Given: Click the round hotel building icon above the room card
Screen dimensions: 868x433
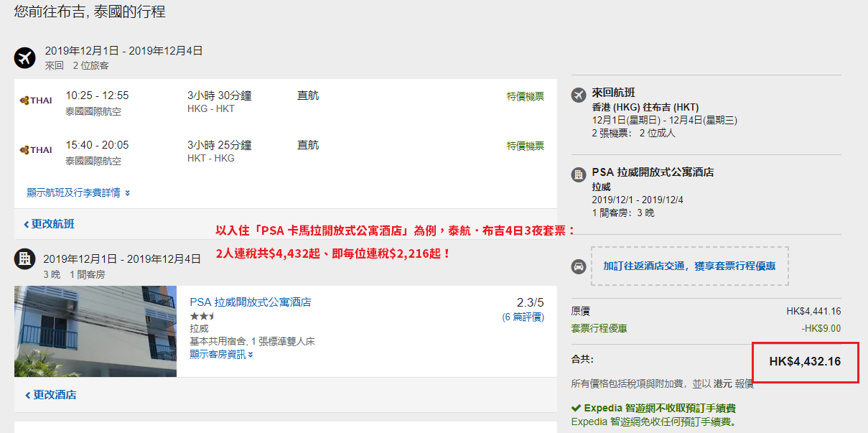Looking at the screenshot, I should 25,259.
